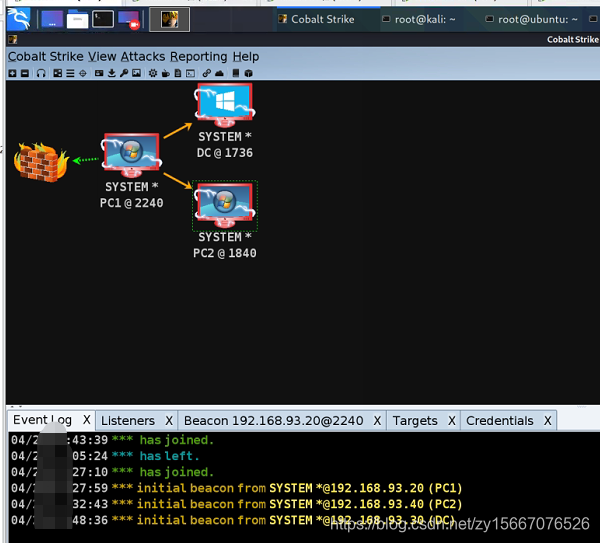Close the Credentials tab
This screenshot has height=543, width=600.
(x=548, y=421)
